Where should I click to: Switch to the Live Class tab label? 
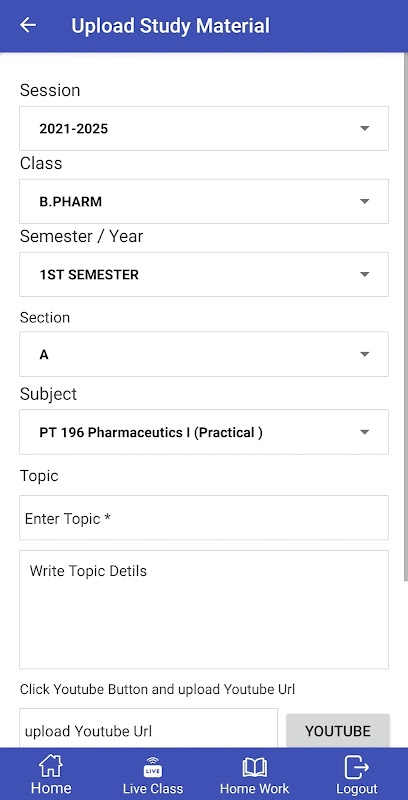tap(152, 788)
